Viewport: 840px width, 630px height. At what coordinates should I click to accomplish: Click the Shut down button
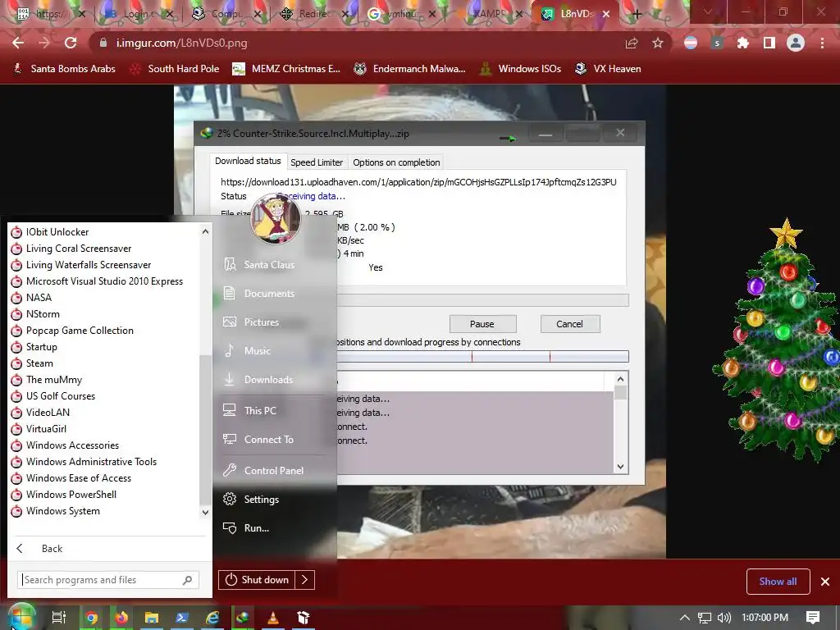coord(257,580)
